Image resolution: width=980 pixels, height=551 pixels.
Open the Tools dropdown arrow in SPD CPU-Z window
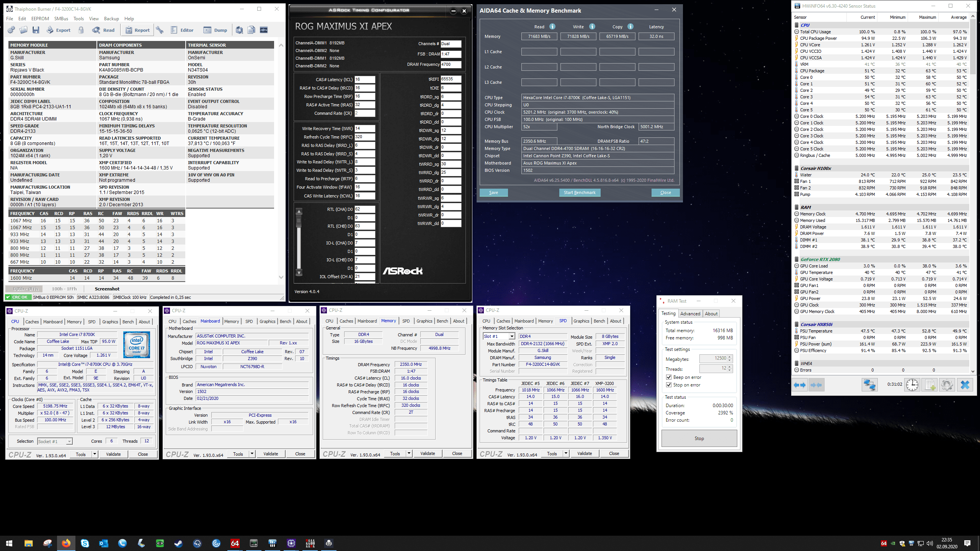click(566, 453)
